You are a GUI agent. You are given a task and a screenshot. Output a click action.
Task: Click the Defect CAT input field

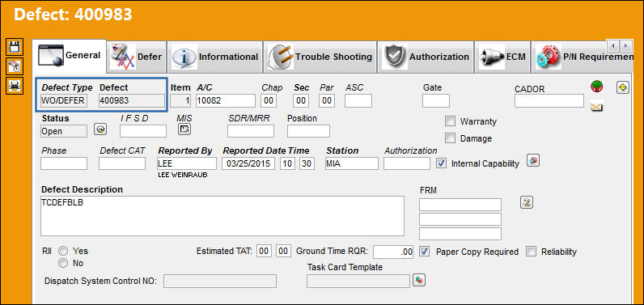[x=122, y=163]
